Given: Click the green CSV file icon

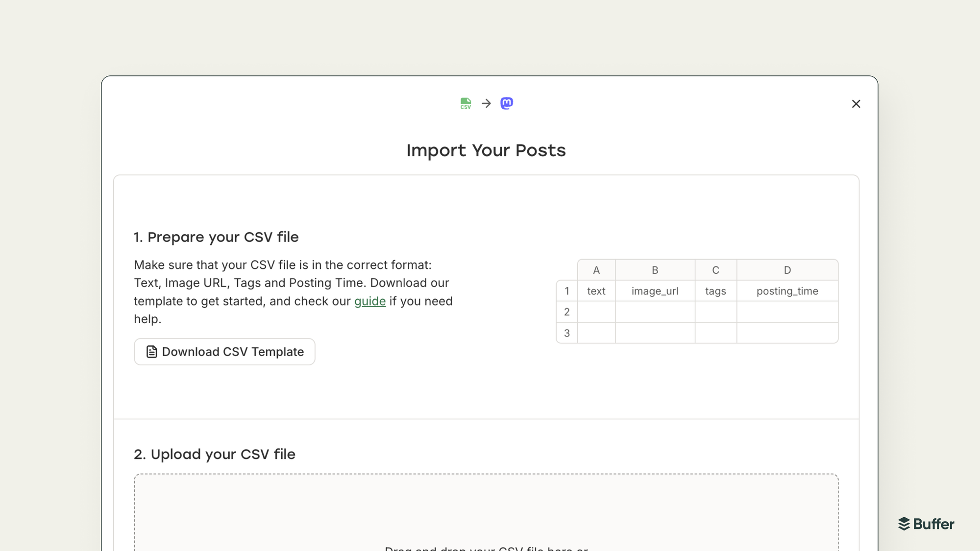Looking at the screenshot, I should pyautogui.click(x=465, y=103).
